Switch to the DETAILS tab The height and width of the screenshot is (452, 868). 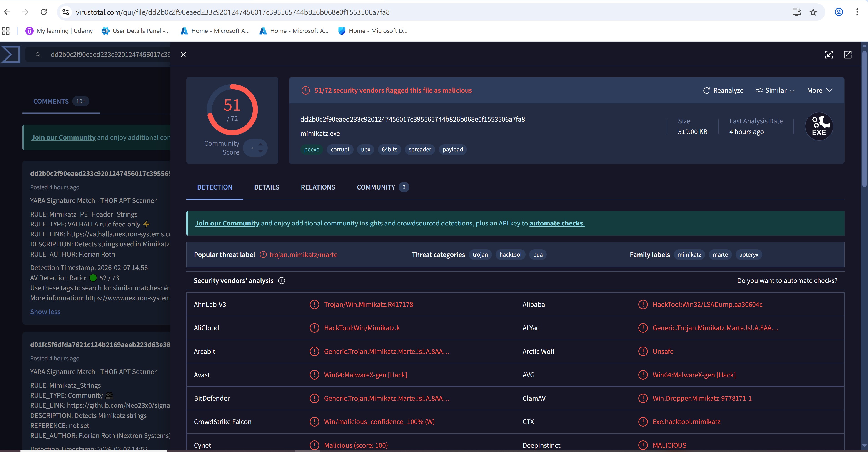point(267,187)
